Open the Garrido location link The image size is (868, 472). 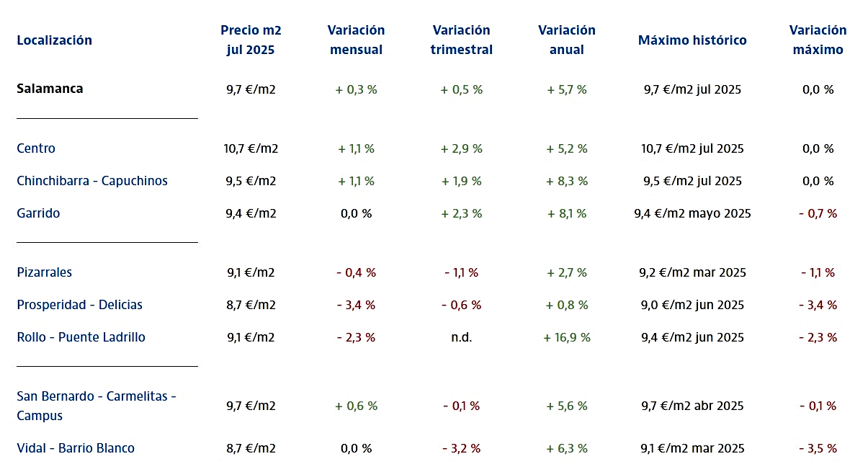tap(38, 213)
